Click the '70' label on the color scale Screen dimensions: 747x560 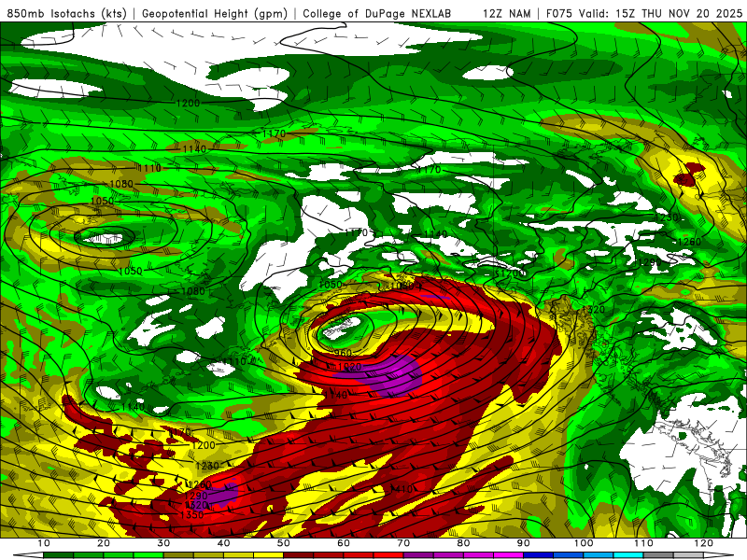click(x=403, y=543)
